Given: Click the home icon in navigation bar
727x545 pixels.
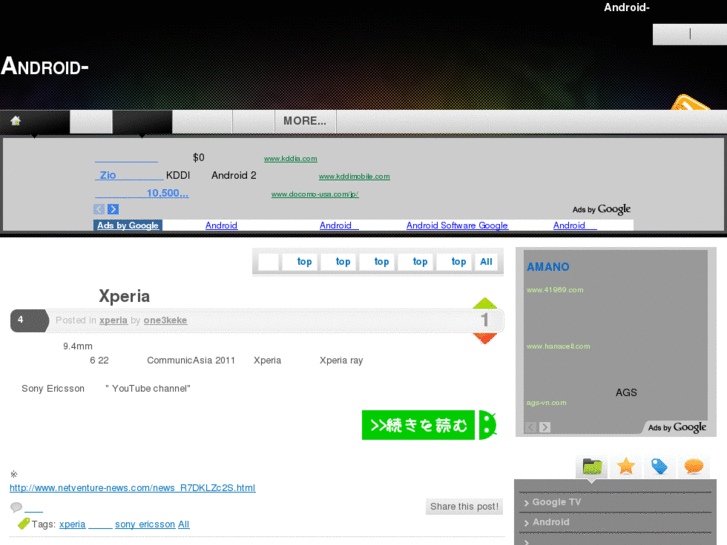Looking at the screenshot, I should [16, 121].
